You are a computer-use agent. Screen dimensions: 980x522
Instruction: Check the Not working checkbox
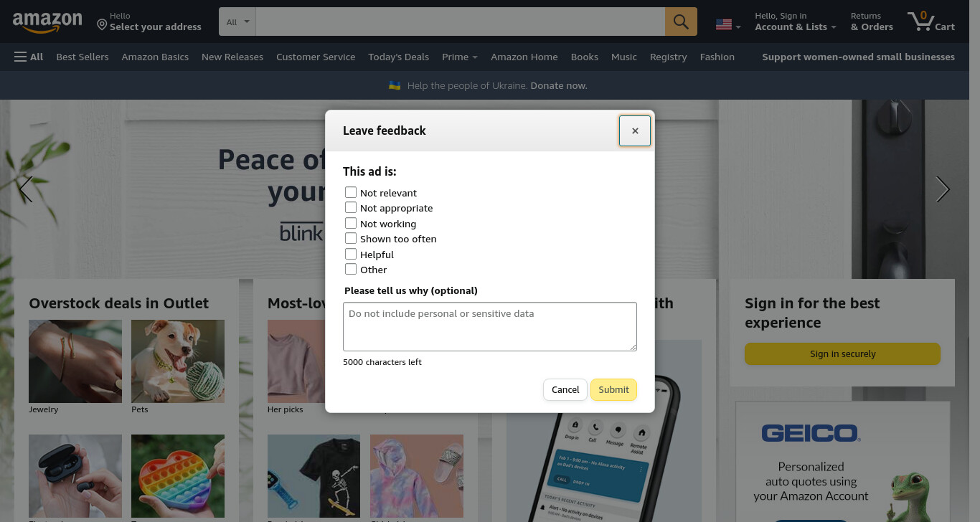pos(351,223)
